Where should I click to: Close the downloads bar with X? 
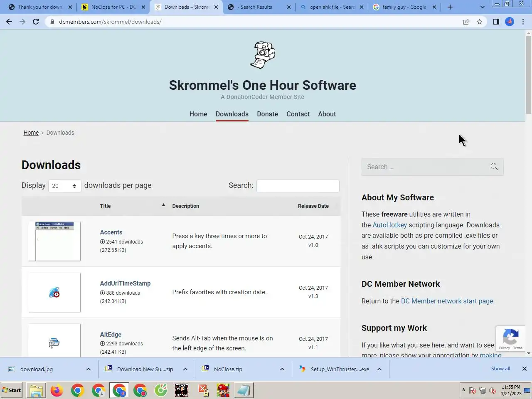click(x=525, y=369)
